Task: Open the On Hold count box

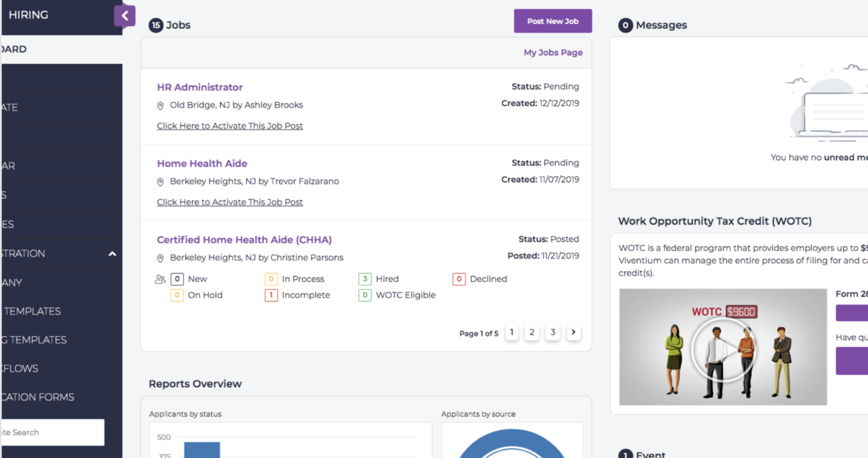Action: [x=177, y=295]
